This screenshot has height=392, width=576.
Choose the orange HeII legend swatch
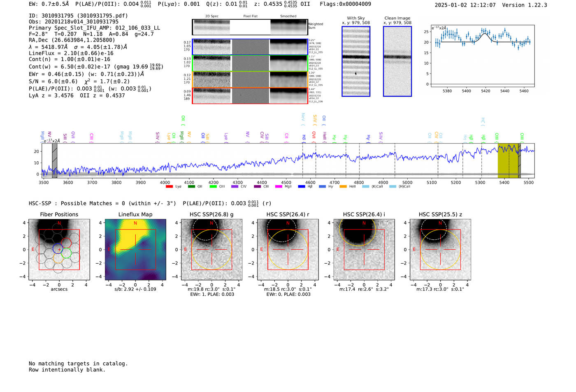343,187
